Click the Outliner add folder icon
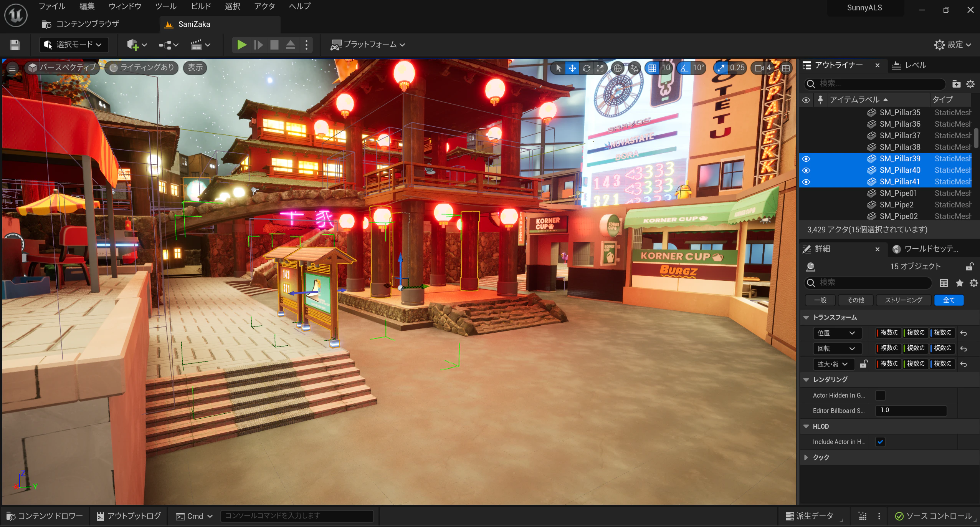 point(956,84)
